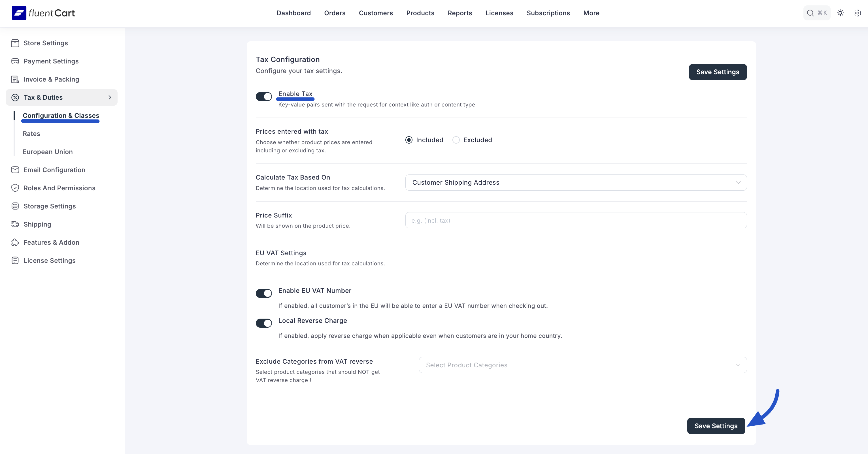Open Roles And Permissions settings
Viewport: 868px width, 454px height.
point(59,188)
